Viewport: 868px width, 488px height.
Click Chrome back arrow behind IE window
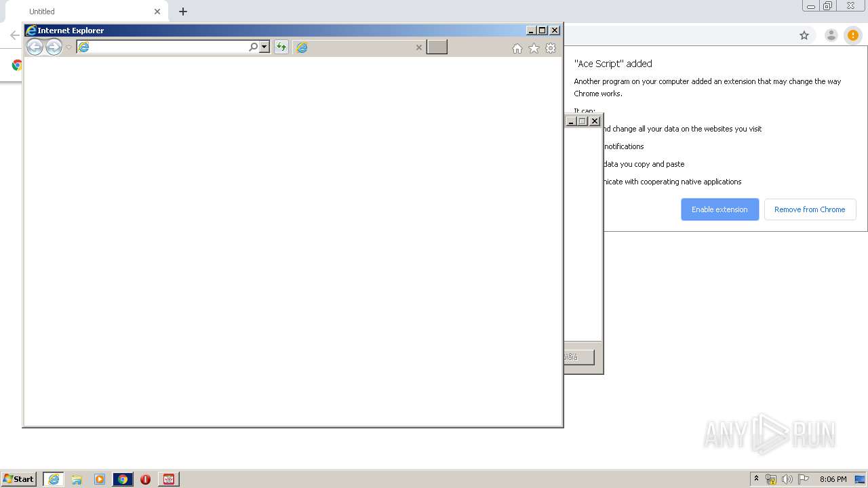[15, 35]
